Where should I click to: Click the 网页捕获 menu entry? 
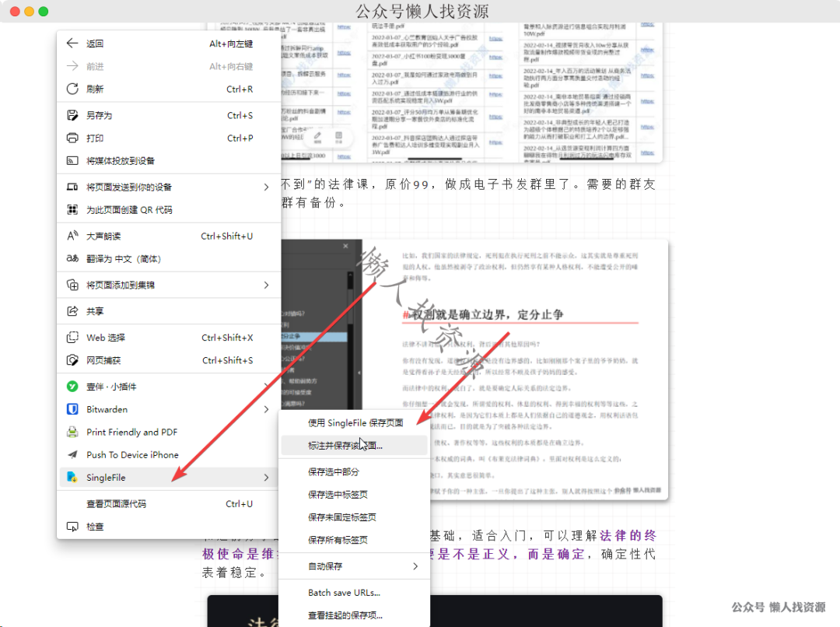[x=169, y=360]
